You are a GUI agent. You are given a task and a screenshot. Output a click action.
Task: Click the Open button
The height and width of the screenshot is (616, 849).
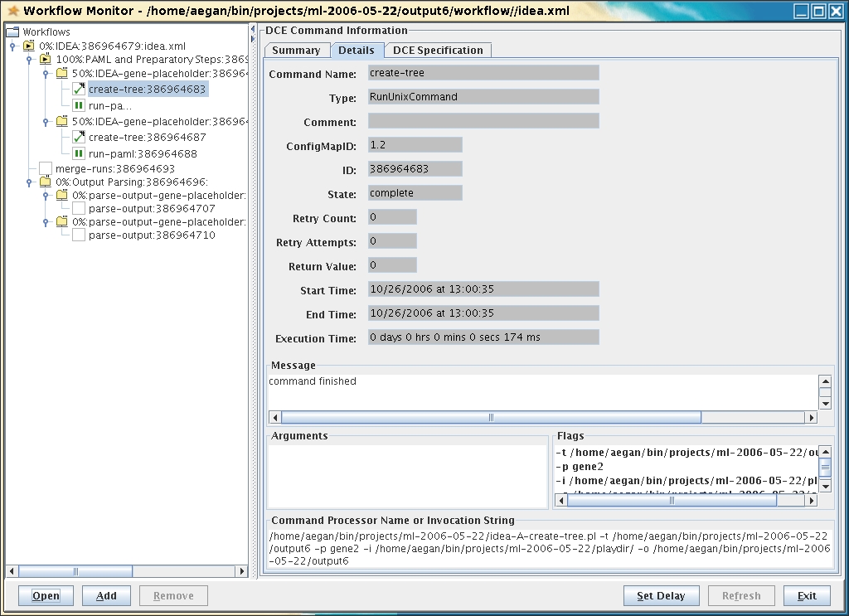tap(46, 596)
